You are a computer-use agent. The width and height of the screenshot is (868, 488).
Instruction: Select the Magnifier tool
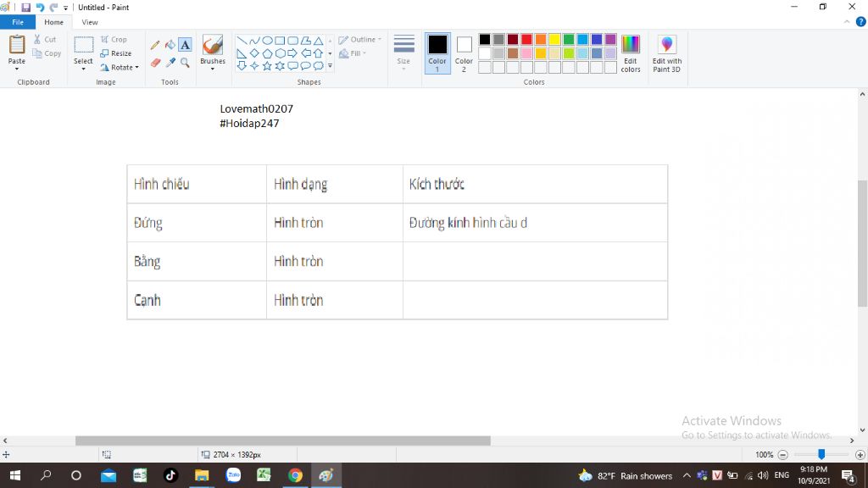[185, 63]
